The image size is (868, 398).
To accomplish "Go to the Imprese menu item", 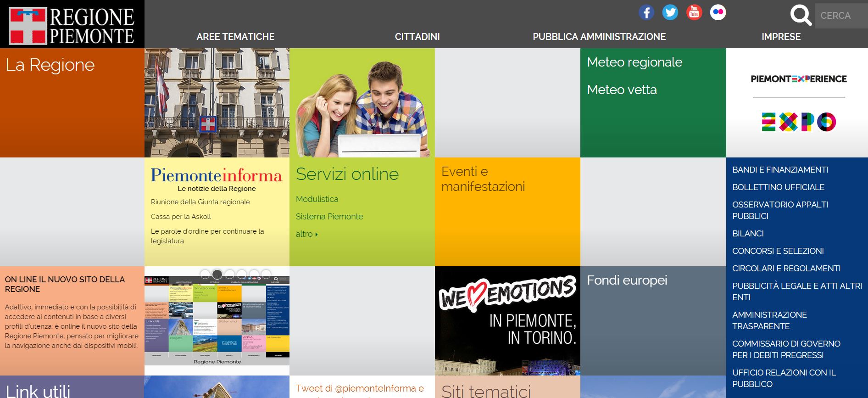I will tap(781, 37).
